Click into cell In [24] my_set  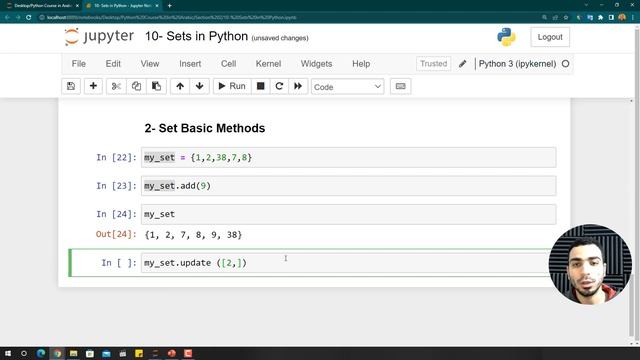tap(349, 214)
